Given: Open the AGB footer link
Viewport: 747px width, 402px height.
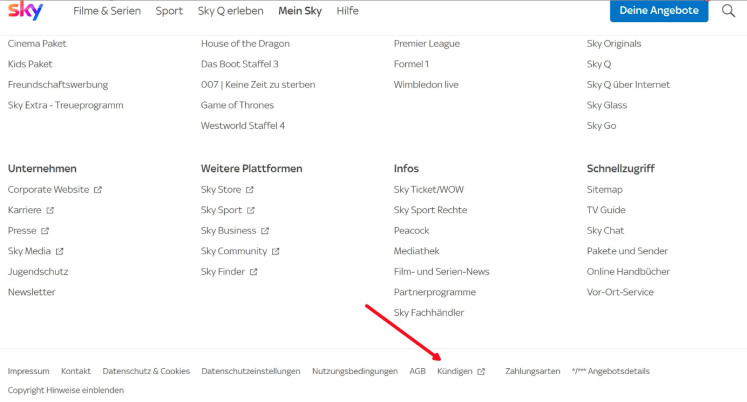Looking at the screenshot, I should pos(417,371).
